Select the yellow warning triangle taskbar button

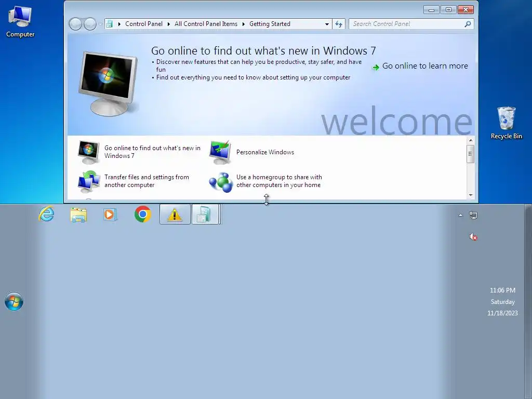(x=175, y=214)
